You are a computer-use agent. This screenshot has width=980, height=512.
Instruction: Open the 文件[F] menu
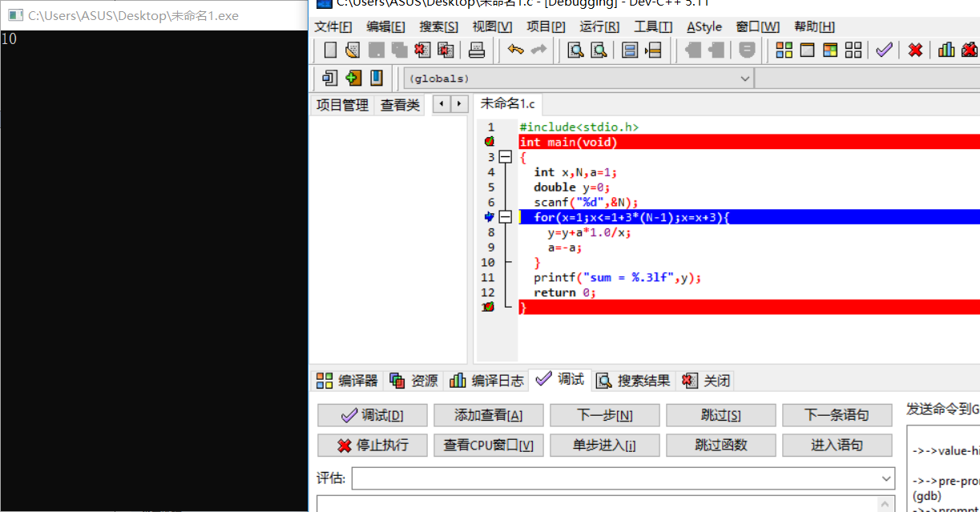point(333,26)
